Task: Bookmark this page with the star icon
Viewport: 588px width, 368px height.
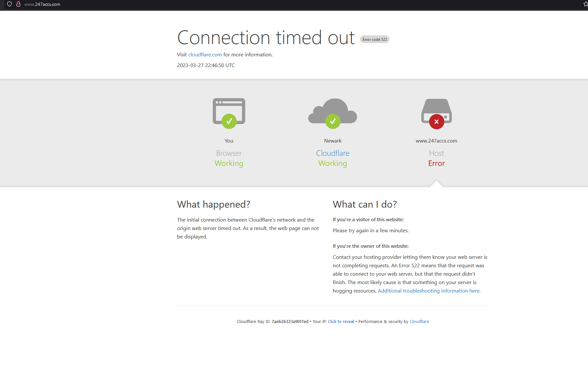Action: (x=585, y=4)
